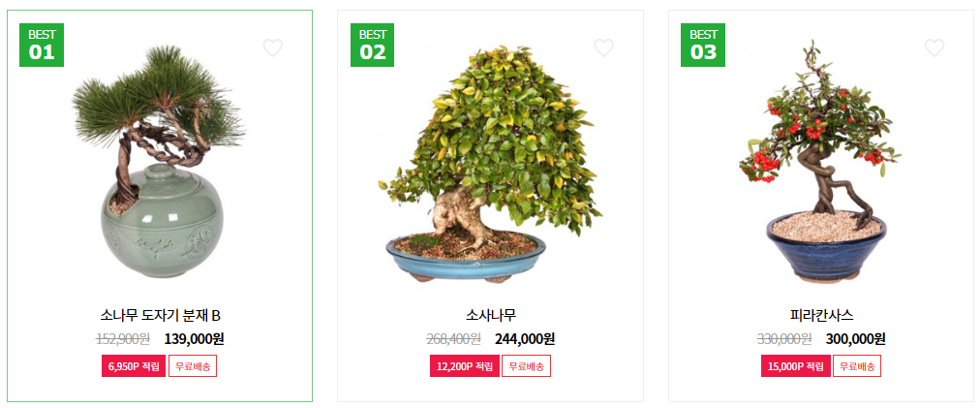The width and height of the screenshot is (980, 408).
Task: Open the red-berried 피라칸사스 bonsai image
Action: [x=822, y=162]
